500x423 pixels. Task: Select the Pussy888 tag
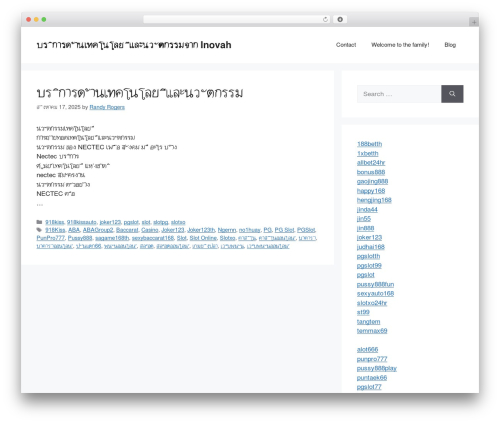pos(80,238)
